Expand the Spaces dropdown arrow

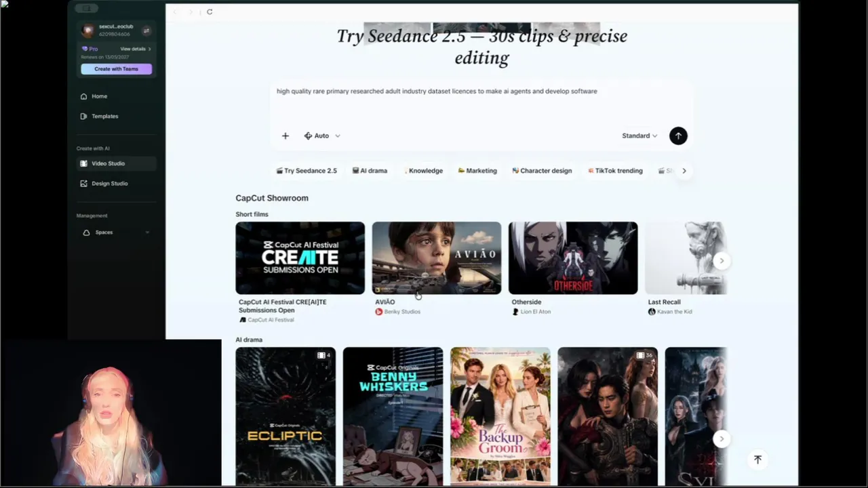point(147,232)
